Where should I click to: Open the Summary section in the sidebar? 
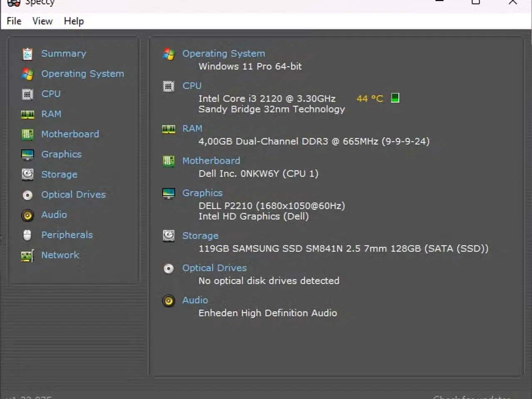27,53
